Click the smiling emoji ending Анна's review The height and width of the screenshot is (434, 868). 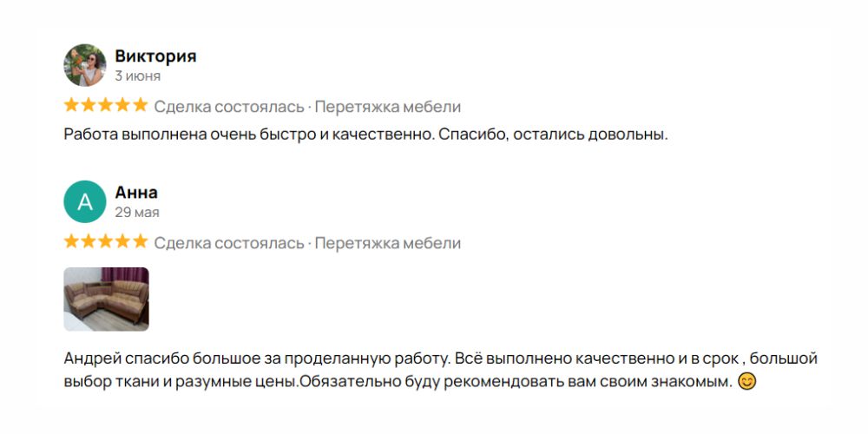(x=746, y=381)
